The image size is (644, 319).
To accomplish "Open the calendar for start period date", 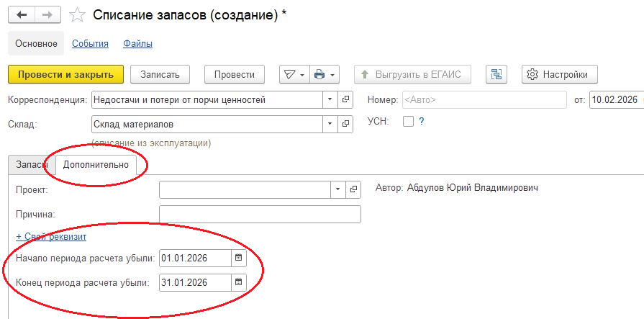I will (239, 258).
